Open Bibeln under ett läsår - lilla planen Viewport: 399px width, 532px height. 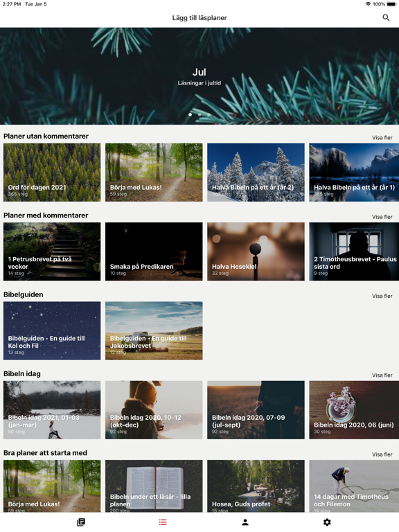click(154, 486)
